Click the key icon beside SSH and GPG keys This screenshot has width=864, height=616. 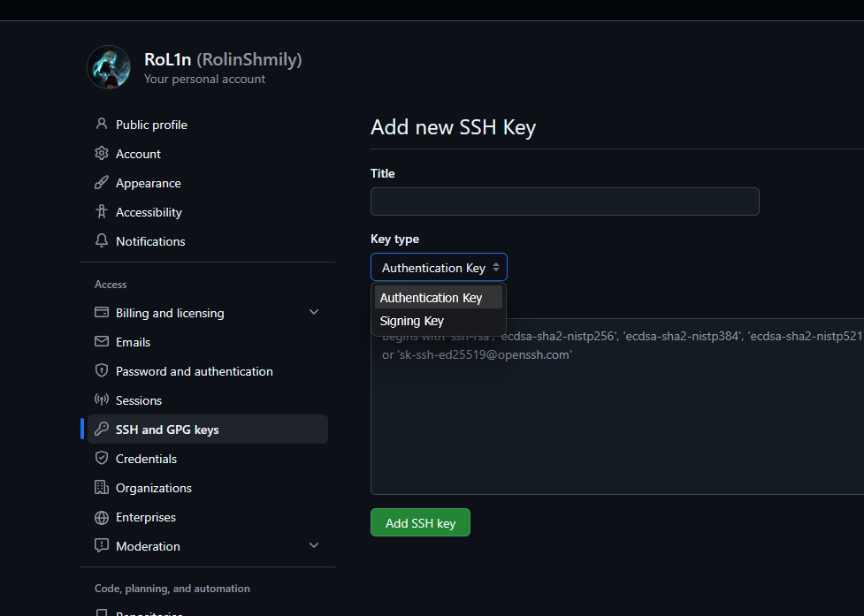click(x=102, y=429)
